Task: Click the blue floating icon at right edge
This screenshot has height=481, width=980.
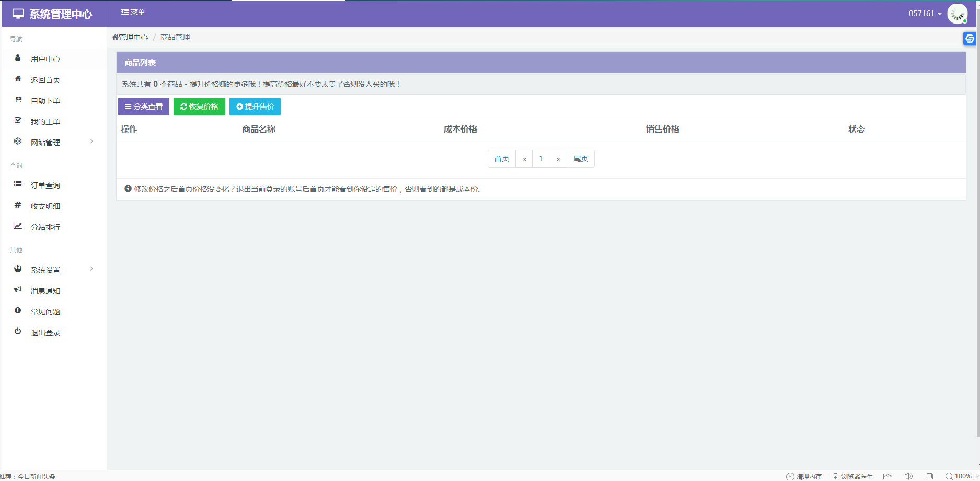Action: point(970,39)
